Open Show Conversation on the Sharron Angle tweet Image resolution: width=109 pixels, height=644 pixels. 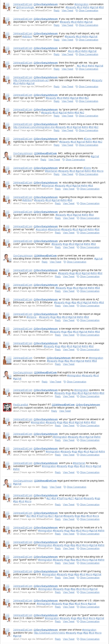(x=89, y=11)
